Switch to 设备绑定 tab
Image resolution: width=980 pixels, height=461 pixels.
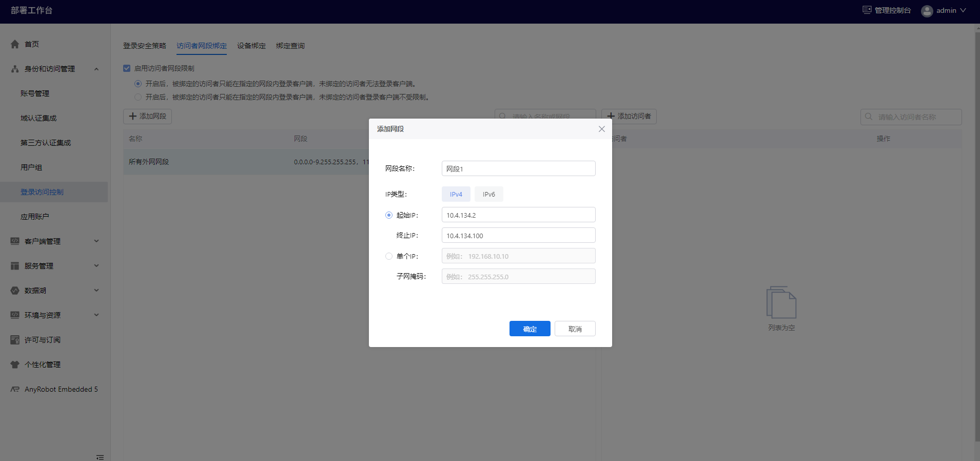click(251, 46)
